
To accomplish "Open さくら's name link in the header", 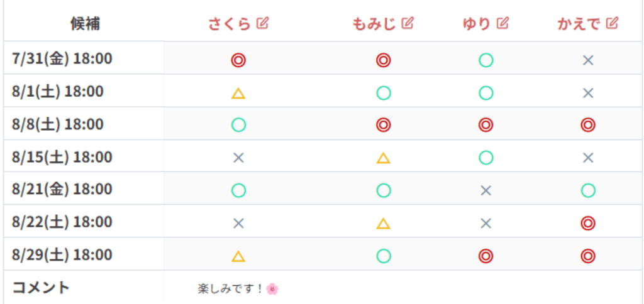I will (230, 24).
